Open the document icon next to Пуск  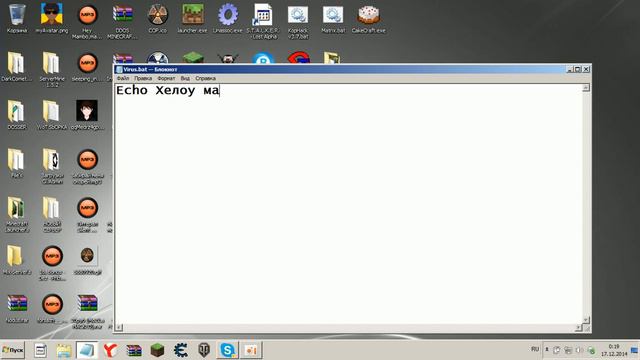40,350
